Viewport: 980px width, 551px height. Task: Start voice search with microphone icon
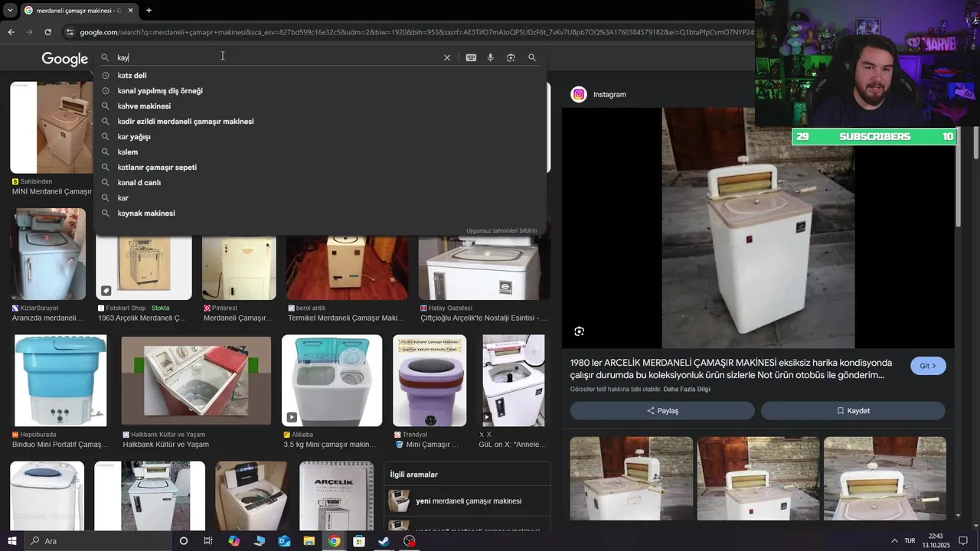pos(490,57)
